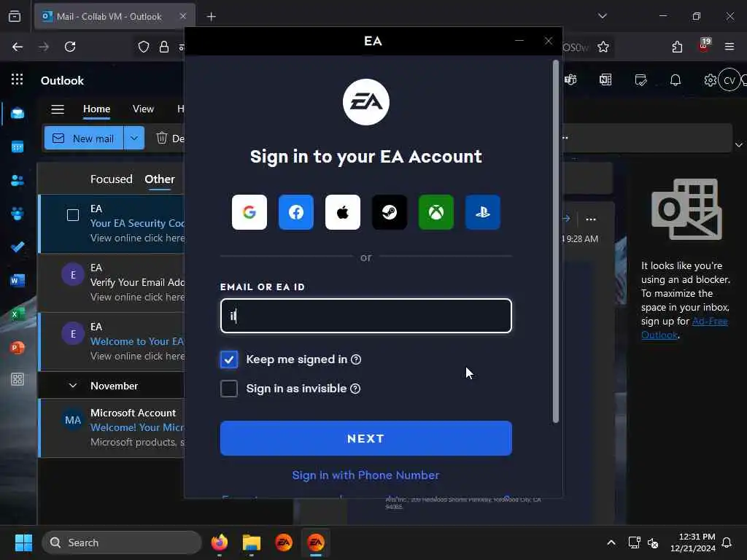
Task: Open People in the Outlook sidebar
Action: (x=18, y=181)
